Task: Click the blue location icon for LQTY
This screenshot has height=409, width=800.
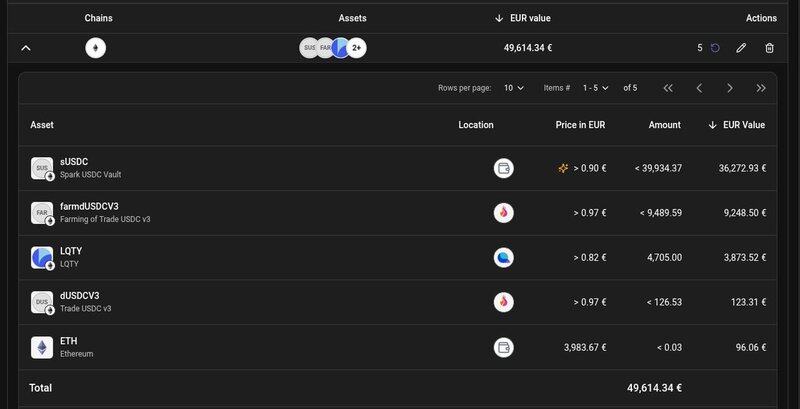Action: (504, 258)
